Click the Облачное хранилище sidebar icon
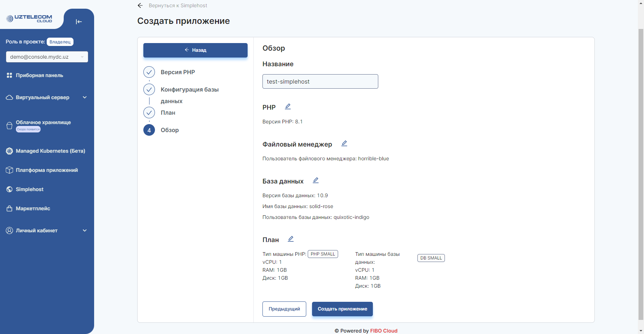 click(x=9, y=125)
